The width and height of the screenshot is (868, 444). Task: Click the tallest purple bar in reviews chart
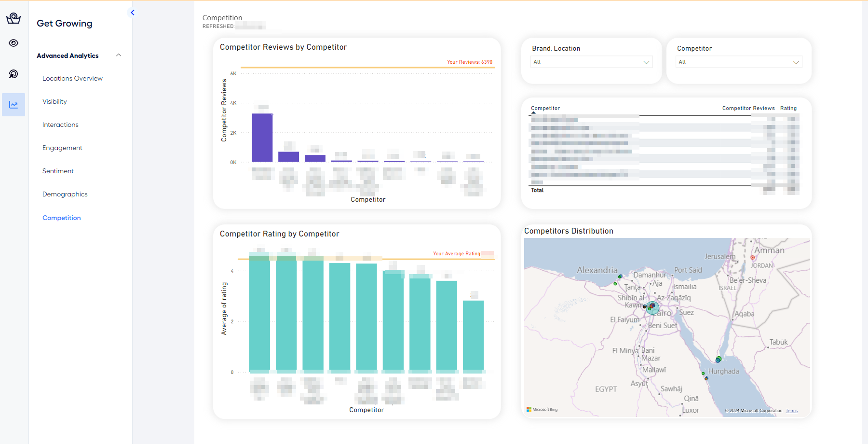click(262, 138)
